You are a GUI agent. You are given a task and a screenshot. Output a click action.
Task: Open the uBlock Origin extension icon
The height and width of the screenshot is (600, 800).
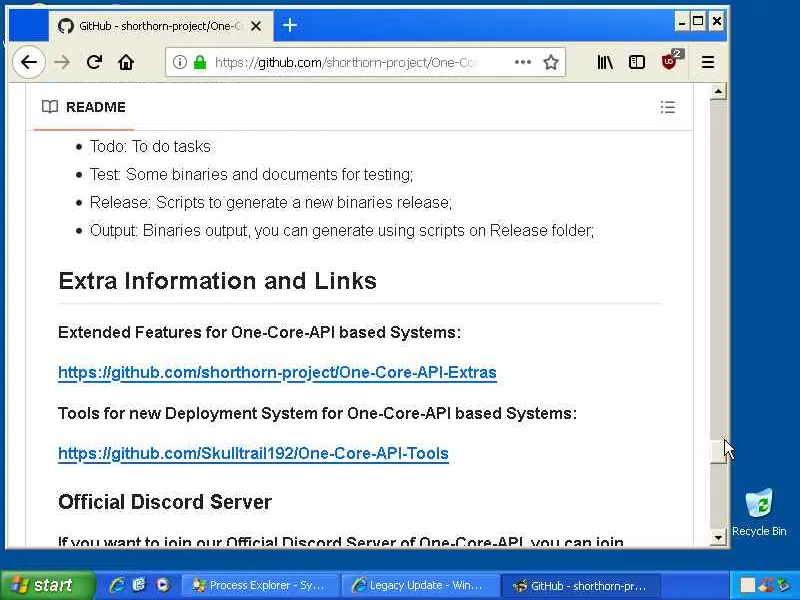(x=669, y=62)
